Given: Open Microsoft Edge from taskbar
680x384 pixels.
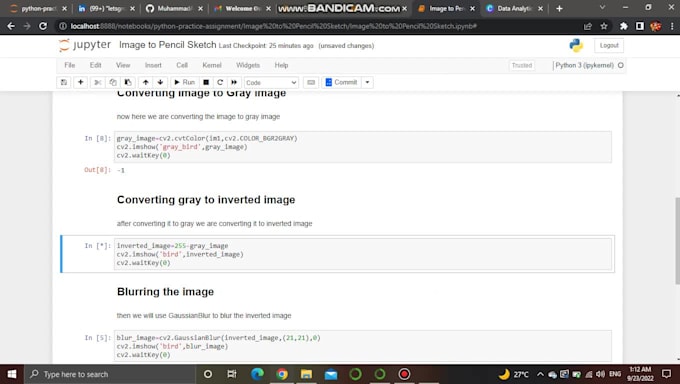Looking at the screenshot, I should (257, 374).
